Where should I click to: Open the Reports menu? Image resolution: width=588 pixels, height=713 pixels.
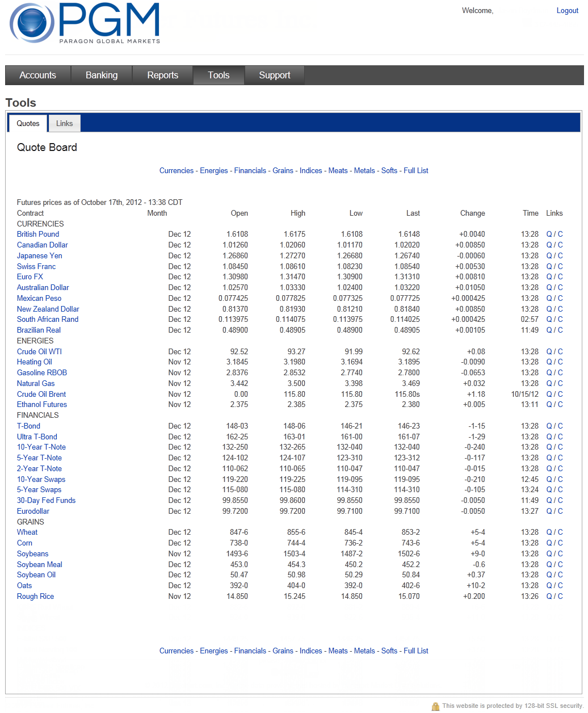pyautogui.click(x=163, y=75)
